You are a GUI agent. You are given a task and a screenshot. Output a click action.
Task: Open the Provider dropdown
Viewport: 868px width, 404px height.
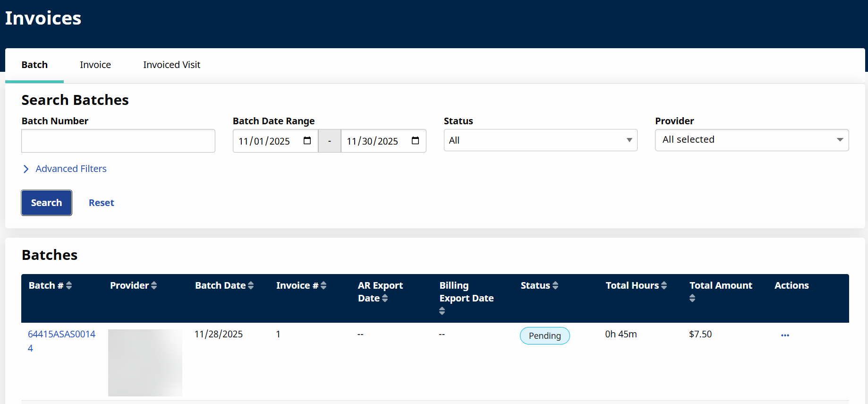click(751, 140)
